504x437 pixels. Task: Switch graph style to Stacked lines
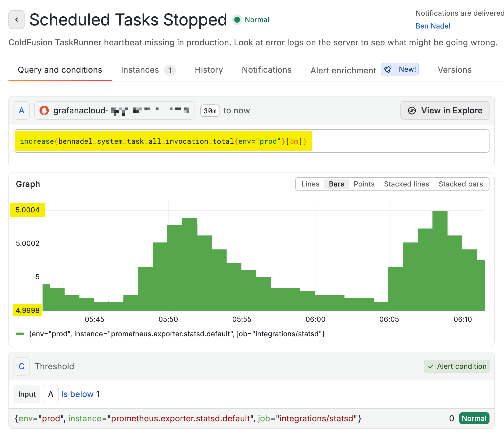pos(407,184)
